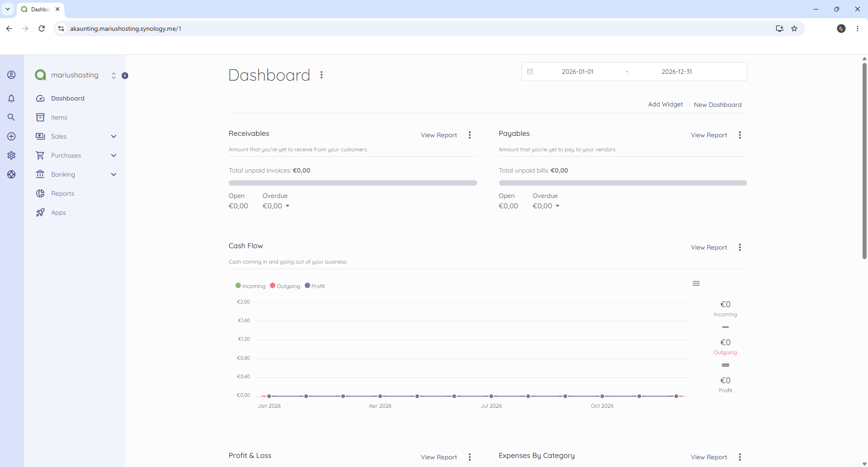The height and width of the screenshot is (467, 868).
Task: Open View Report for Cash Flow
Action: point(709,247)
